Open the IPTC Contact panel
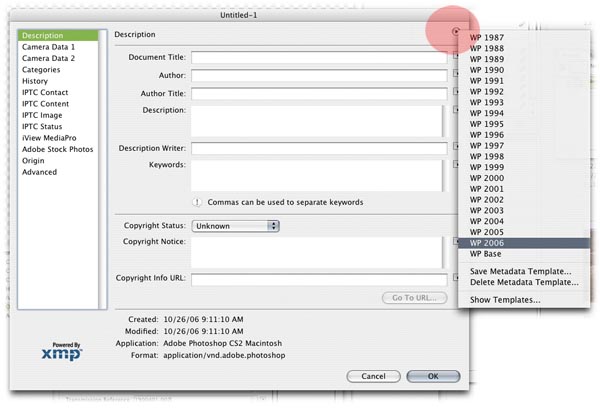Screen dimensions: 600x409 pos(47,92)
